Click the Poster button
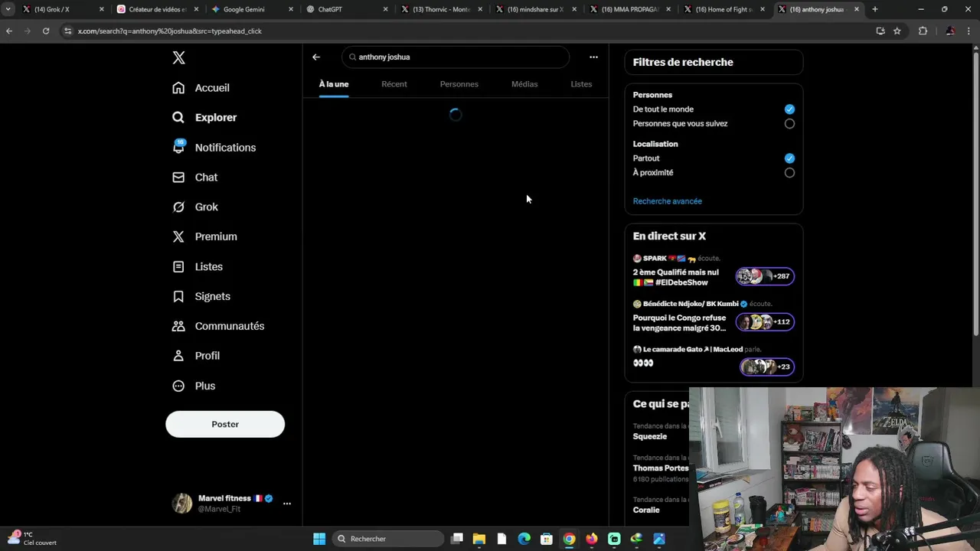The image size is (980, 551). 225,424
